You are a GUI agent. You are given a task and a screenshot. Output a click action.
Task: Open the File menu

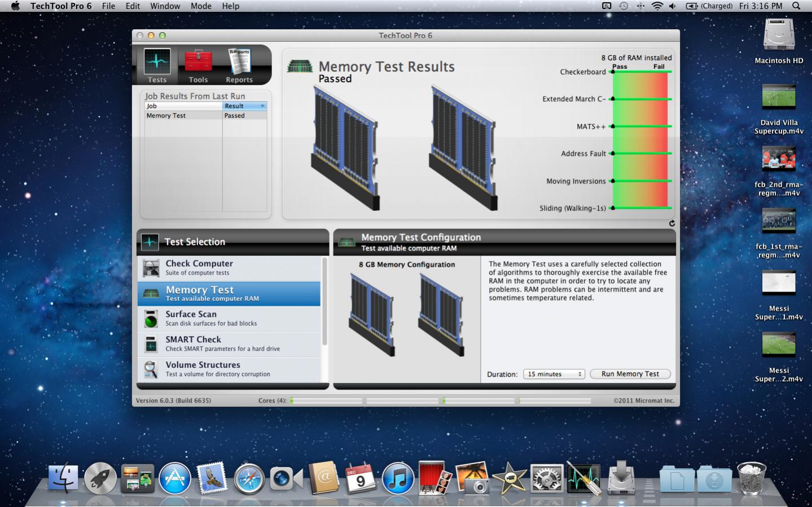click(x=108, y=6)
